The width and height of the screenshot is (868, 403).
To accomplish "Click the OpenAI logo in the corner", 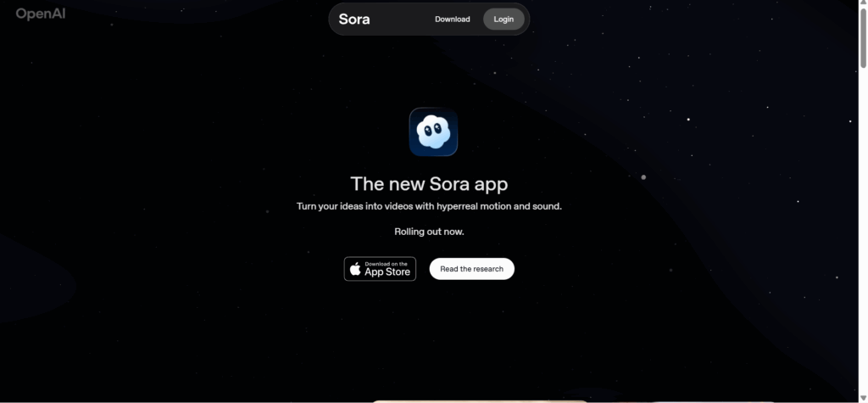I will click(41, 14).
